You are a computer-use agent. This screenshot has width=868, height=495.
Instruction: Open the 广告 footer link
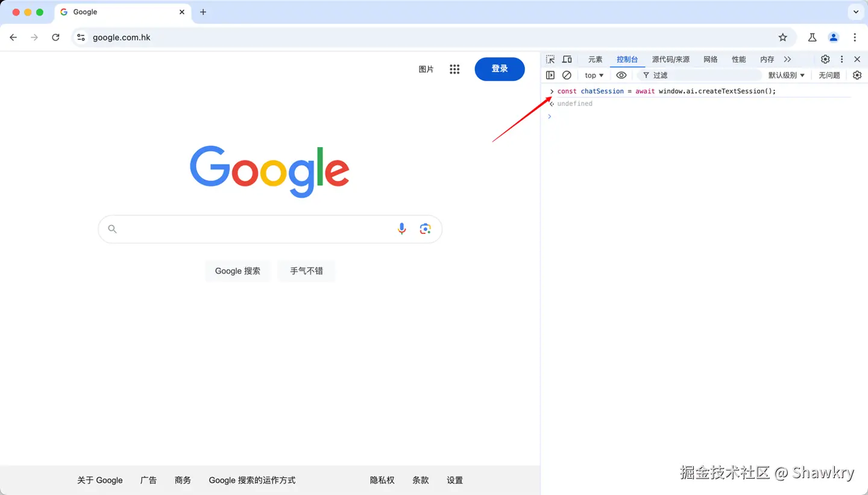click(148, 481)
